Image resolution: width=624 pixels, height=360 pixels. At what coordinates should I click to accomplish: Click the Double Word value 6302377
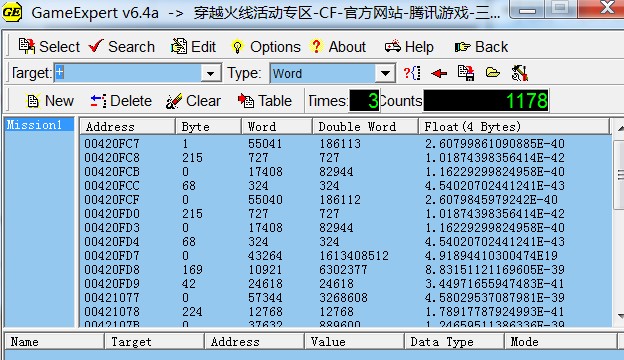point(343,270)
